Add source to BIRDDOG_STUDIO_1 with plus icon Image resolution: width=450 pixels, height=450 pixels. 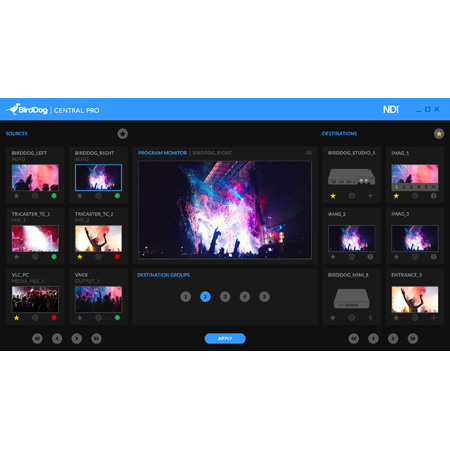(x=370, y=196)
